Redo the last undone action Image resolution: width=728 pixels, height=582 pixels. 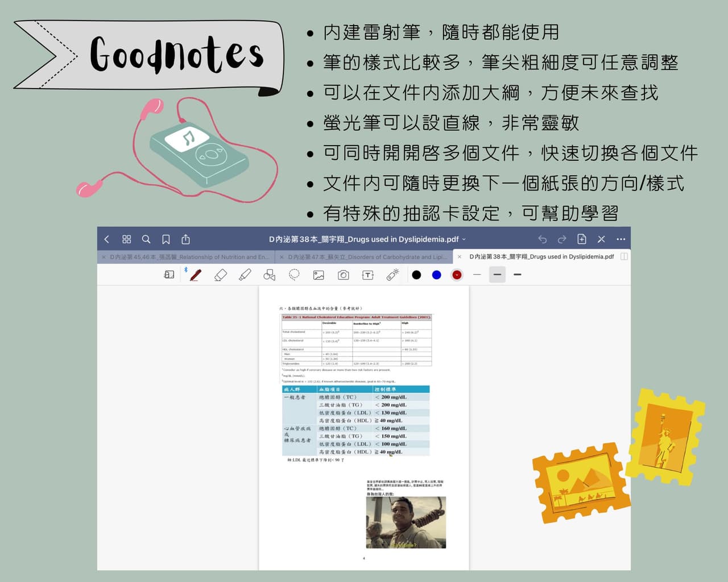tap(562, 239)
